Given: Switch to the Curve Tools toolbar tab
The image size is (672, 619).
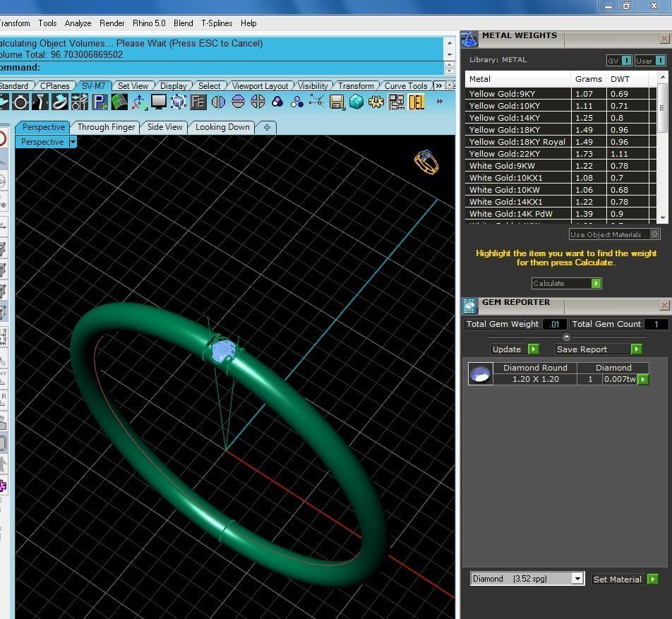Looking at the screenshot, I should [x=405, y=85].
